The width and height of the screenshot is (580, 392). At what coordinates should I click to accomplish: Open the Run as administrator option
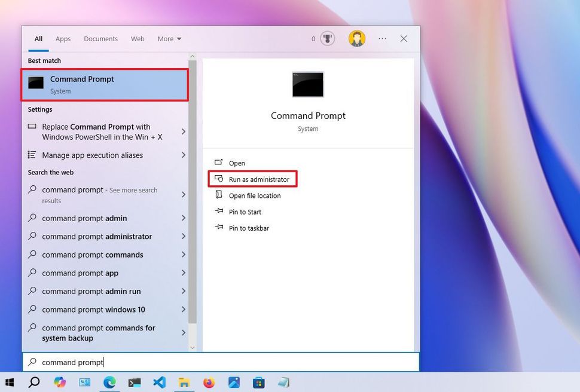click(x=252, y=179)
